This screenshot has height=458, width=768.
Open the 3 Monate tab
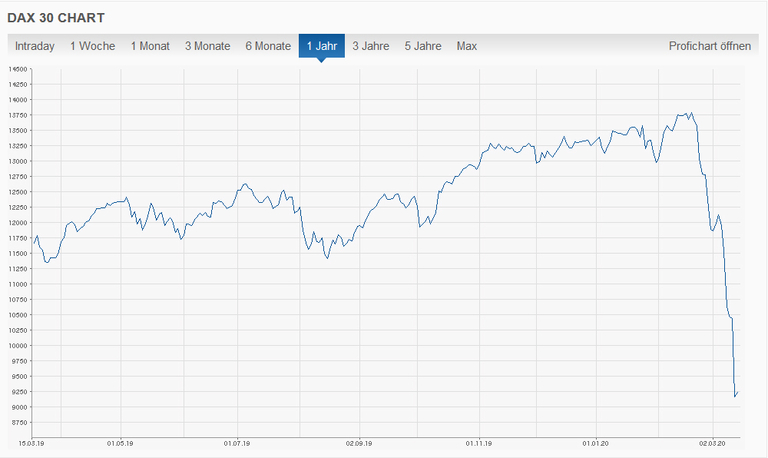[207, 46]
